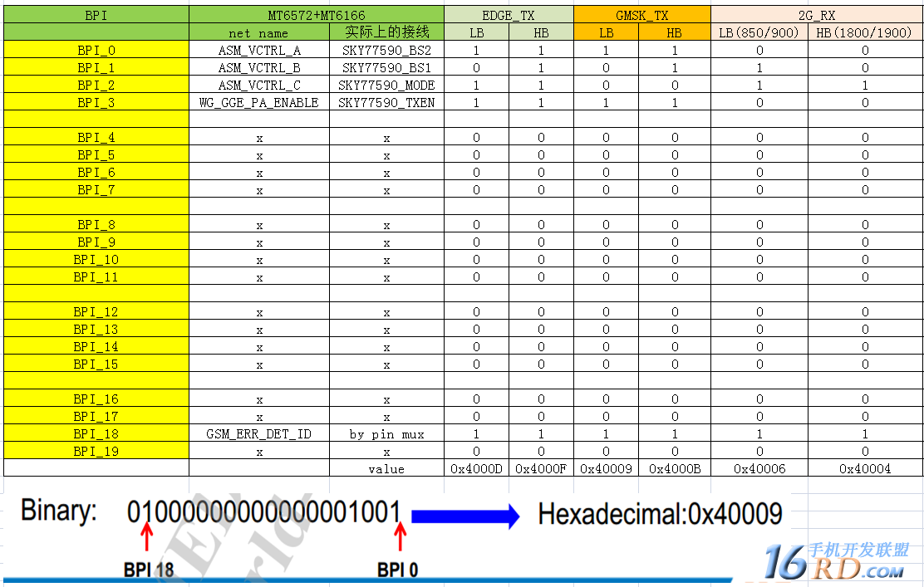Click the 实际上的接线 column header

386,32
